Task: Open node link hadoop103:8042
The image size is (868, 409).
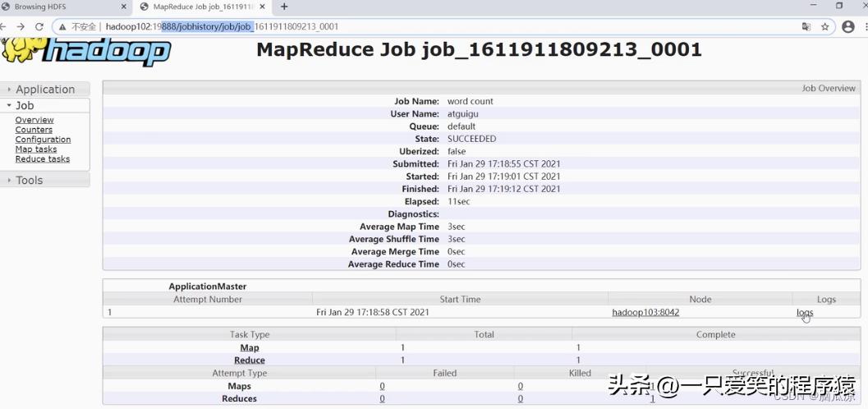Action: pos(645,312)
